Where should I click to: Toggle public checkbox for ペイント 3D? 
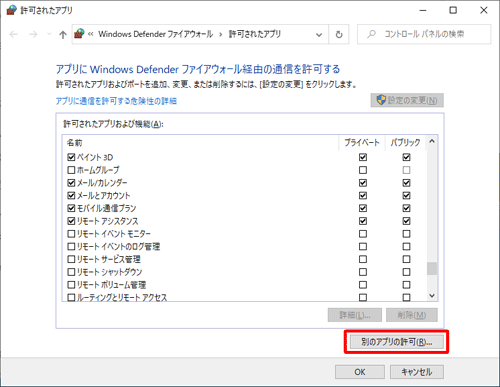pyautogui.click(x=406, y=157)
